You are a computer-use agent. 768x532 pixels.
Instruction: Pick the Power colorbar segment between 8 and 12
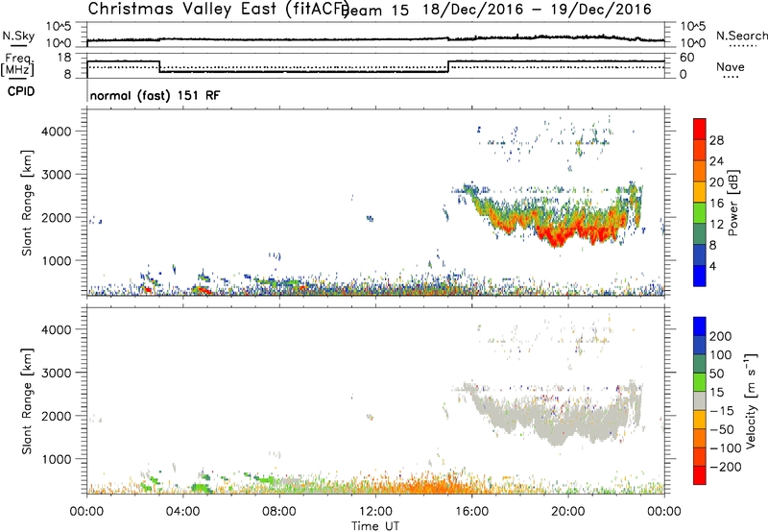tap(700, 233)
